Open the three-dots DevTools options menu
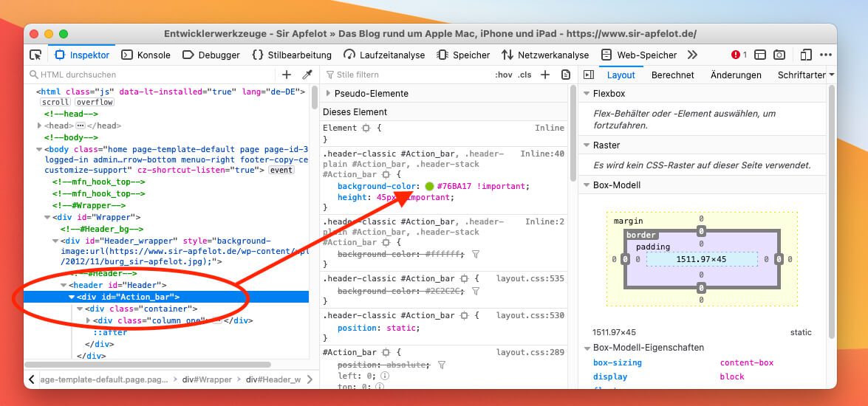The image size is (868, 406). point(825,55)
